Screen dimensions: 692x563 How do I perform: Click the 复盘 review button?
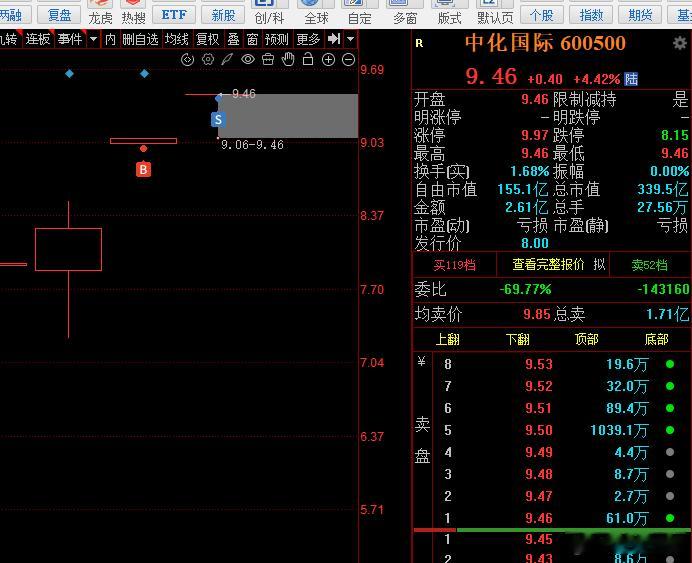pyautogui.click(x=59, y=15)
